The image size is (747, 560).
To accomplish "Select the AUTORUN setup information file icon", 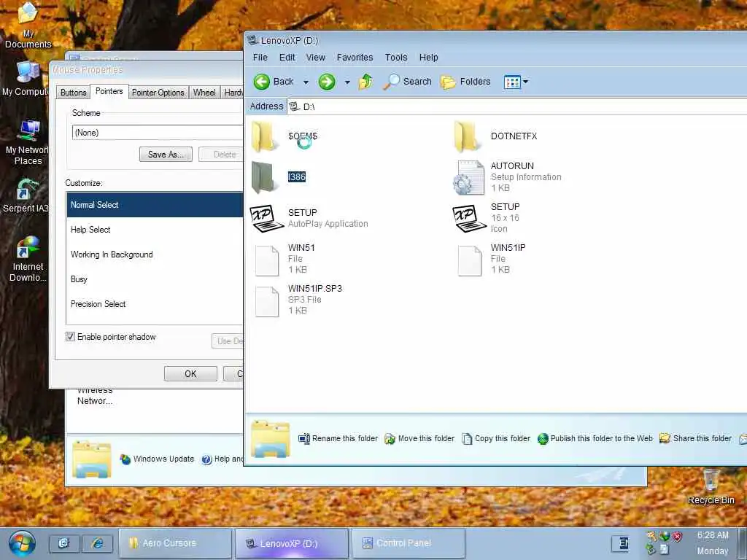I will coord(468,177).
